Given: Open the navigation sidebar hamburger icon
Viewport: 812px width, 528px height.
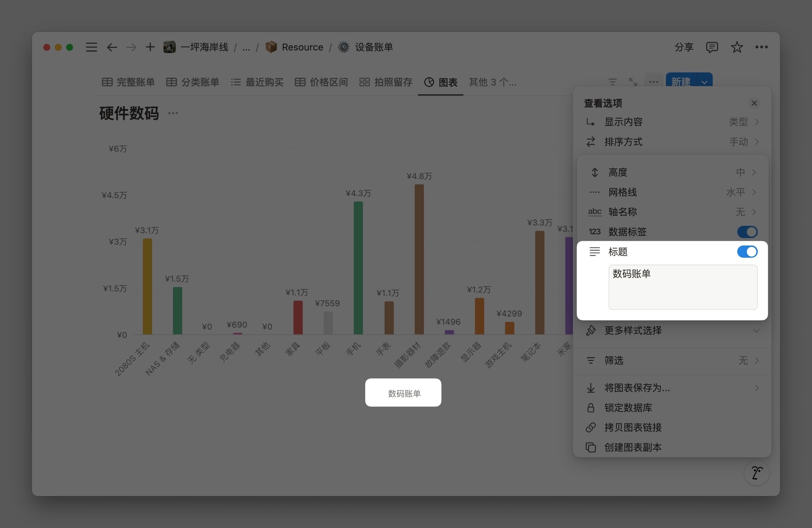Looking at the screenshot, I should click(x=91, y=47).
